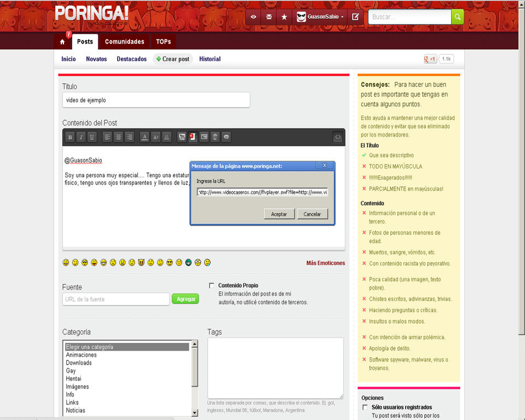This screenshot has width=525, height=420.
Task: Open GuasonSabio user dropdown menu
Action: 321,17
